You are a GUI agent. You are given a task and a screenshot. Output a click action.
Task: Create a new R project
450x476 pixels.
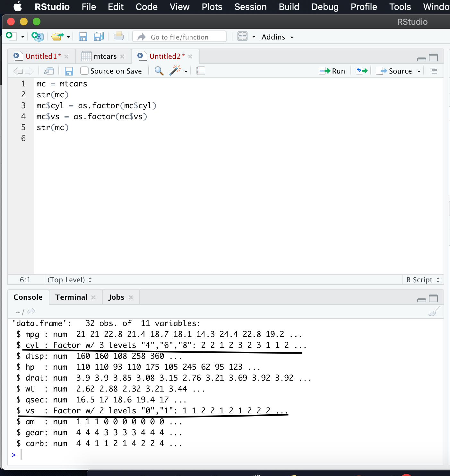coord(38,36)
